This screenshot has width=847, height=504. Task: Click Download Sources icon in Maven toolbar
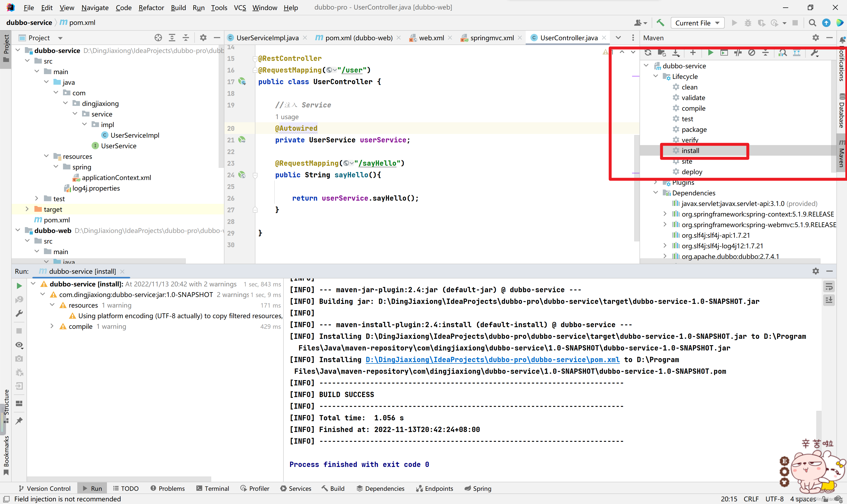(x=676, y=53)
